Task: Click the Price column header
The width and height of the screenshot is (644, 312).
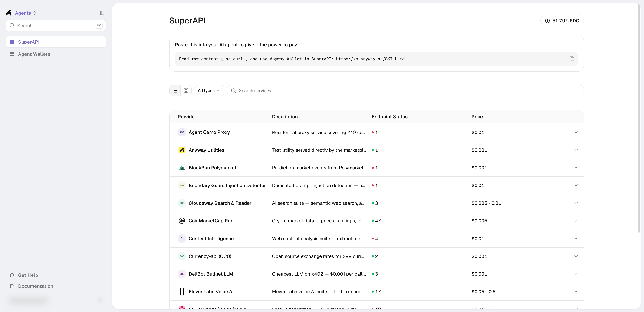Action: 477,117
